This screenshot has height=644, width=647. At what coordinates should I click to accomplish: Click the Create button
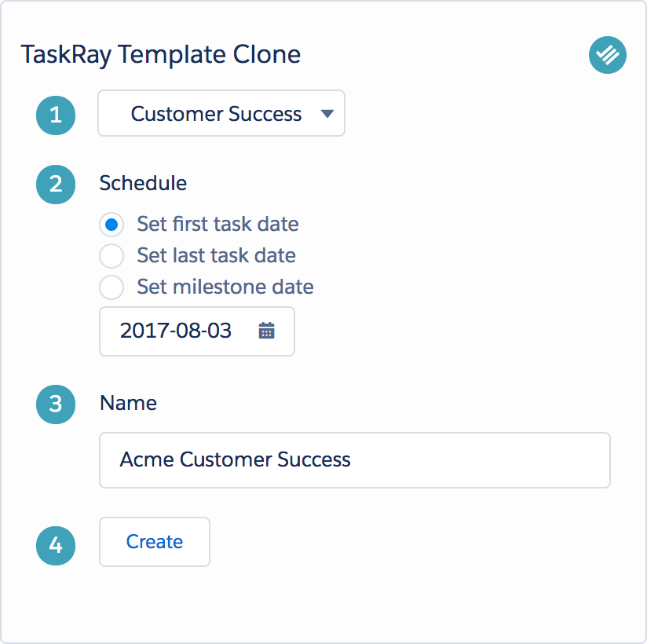click(x=155, y=542)
